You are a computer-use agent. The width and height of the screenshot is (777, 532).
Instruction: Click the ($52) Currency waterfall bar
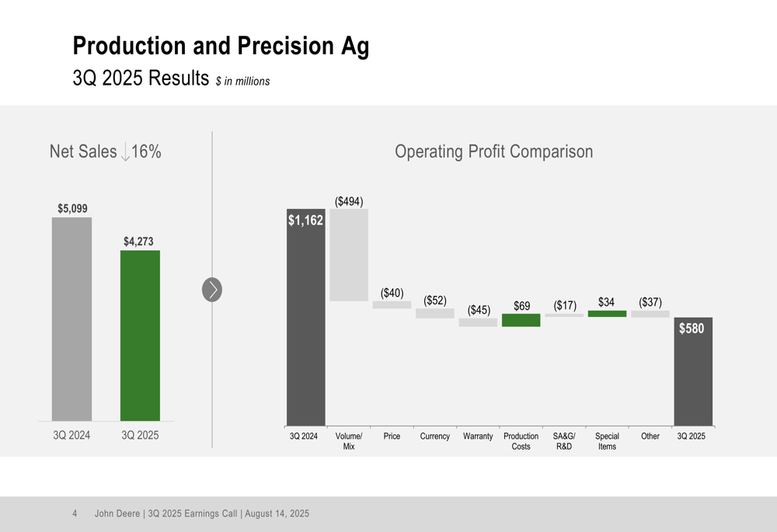coord(434,313)
